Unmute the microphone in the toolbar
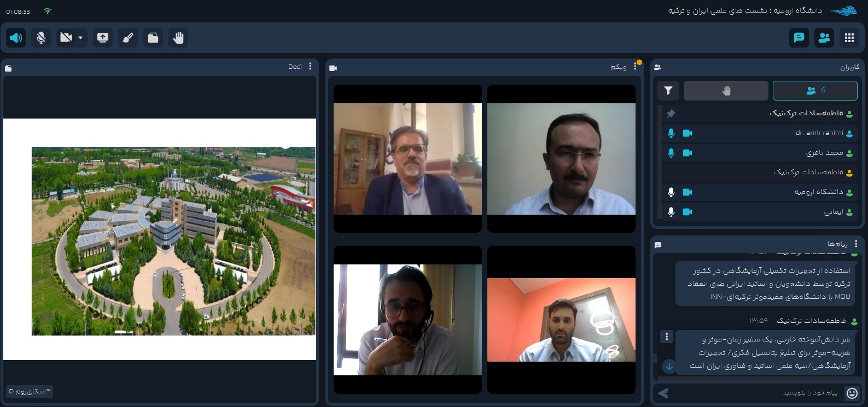The width and height of the screenshot is (868, 407). click(x=41, y=38)
